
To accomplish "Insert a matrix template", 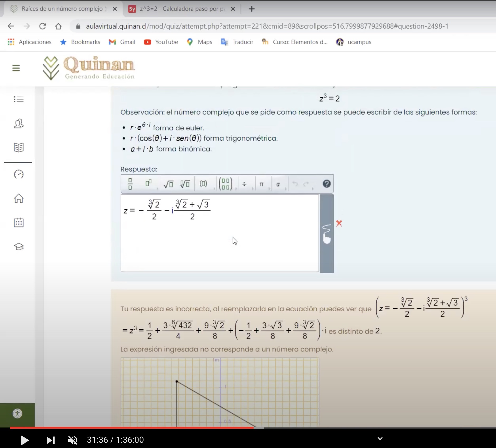I will coord(226,184).
